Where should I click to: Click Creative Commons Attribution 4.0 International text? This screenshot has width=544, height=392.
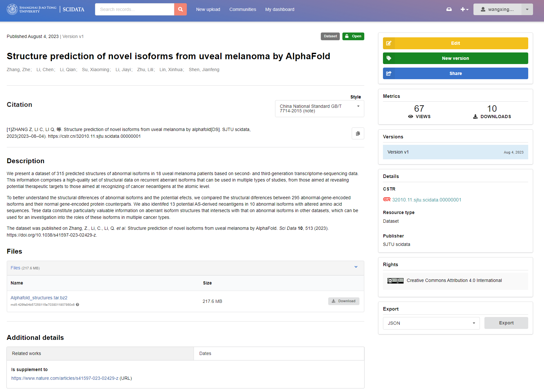(x=454, y=281)
